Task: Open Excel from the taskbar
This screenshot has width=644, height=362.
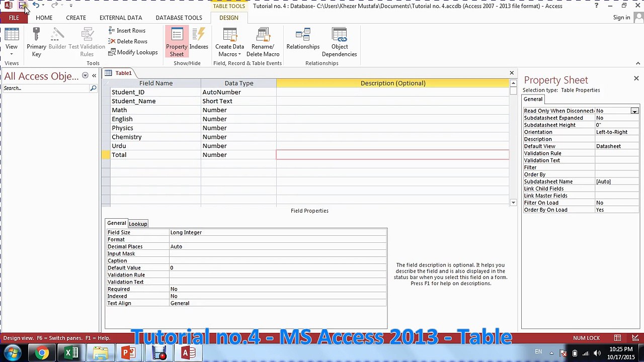Action: point(71,353)
